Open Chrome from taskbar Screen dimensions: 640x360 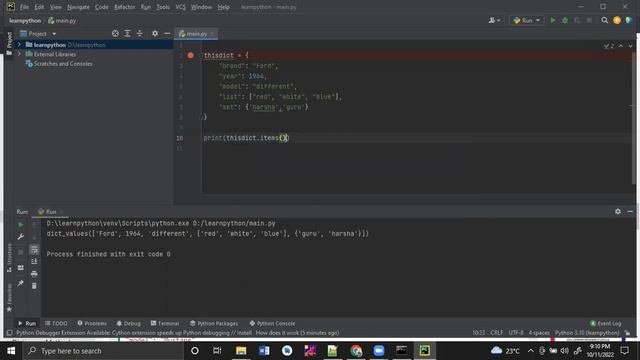pos(356,351)
